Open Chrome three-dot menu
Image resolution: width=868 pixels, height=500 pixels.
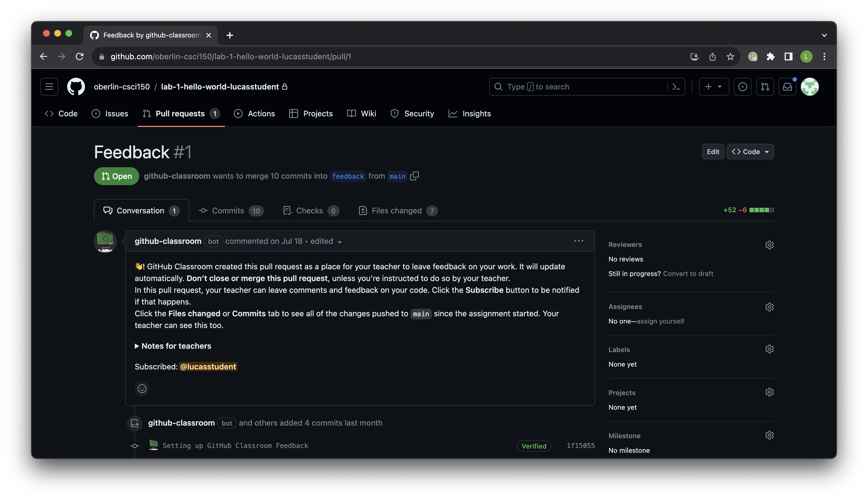pyautogui.click(x=824, y=56)
